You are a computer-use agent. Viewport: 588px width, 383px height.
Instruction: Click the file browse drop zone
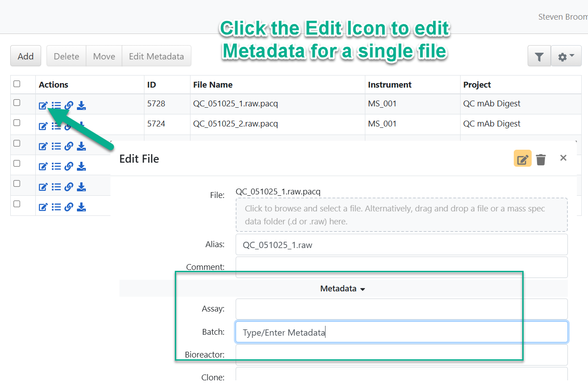402,215
